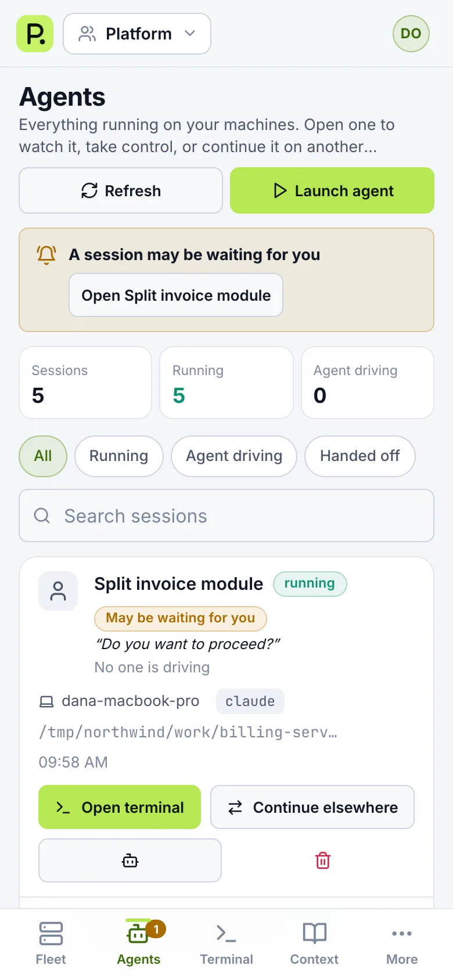Click the robot icon button in session card
This screenshot has width=453, height=980.
(130, 860)
